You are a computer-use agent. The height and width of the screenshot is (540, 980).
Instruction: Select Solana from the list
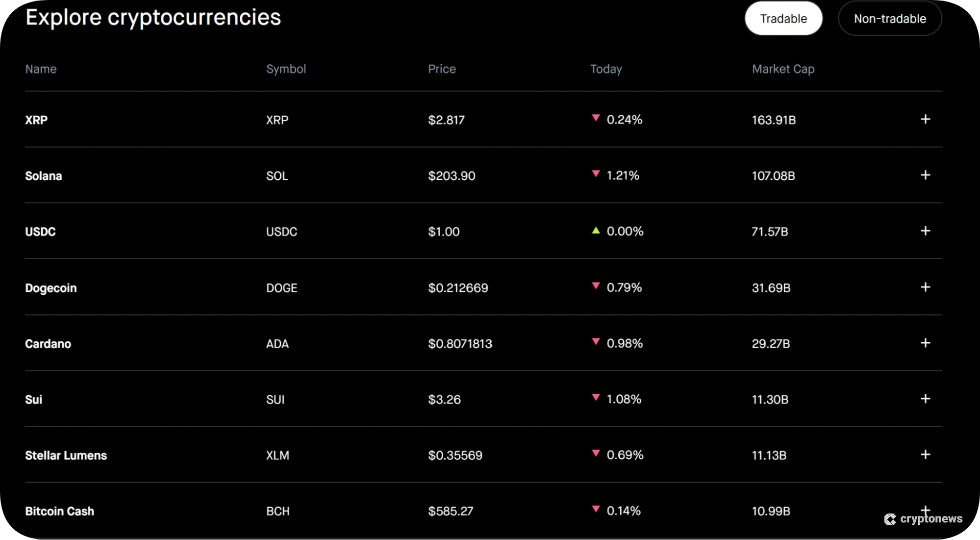(x=43, y=176)
